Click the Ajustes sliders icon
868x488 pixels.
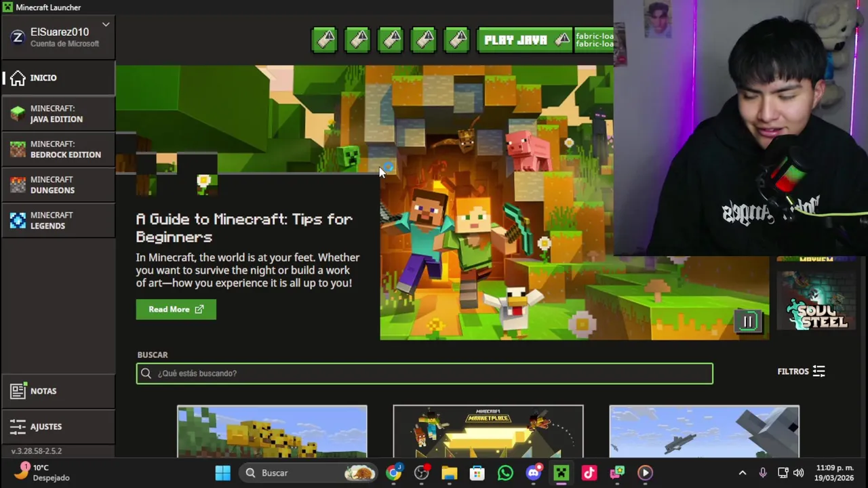[18, 426]
